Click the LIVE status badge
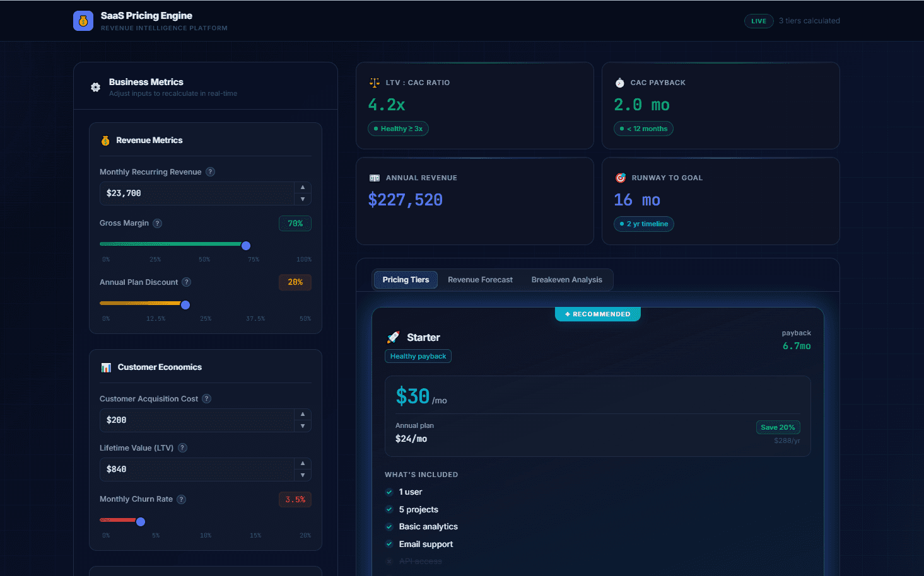The width and height of the screenshot is (924, 576). click(759, 21)
